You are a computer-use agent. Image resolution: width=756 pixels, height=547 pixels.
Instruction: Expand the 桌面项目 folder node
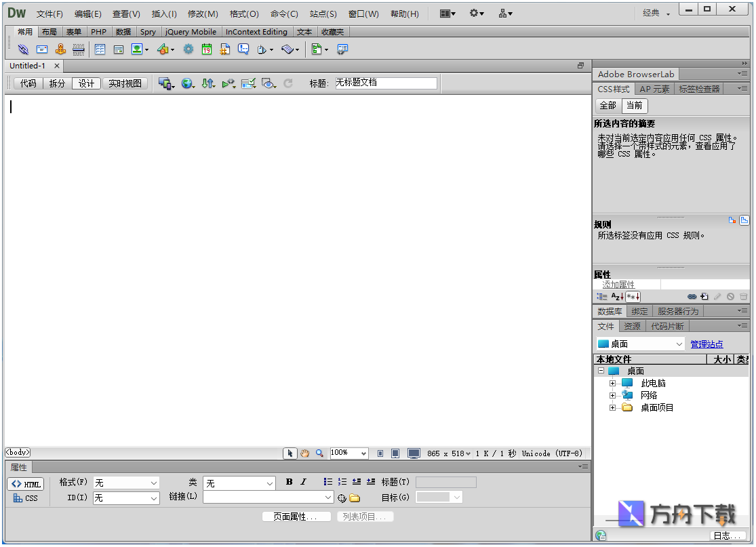click(x=612, y=408)
